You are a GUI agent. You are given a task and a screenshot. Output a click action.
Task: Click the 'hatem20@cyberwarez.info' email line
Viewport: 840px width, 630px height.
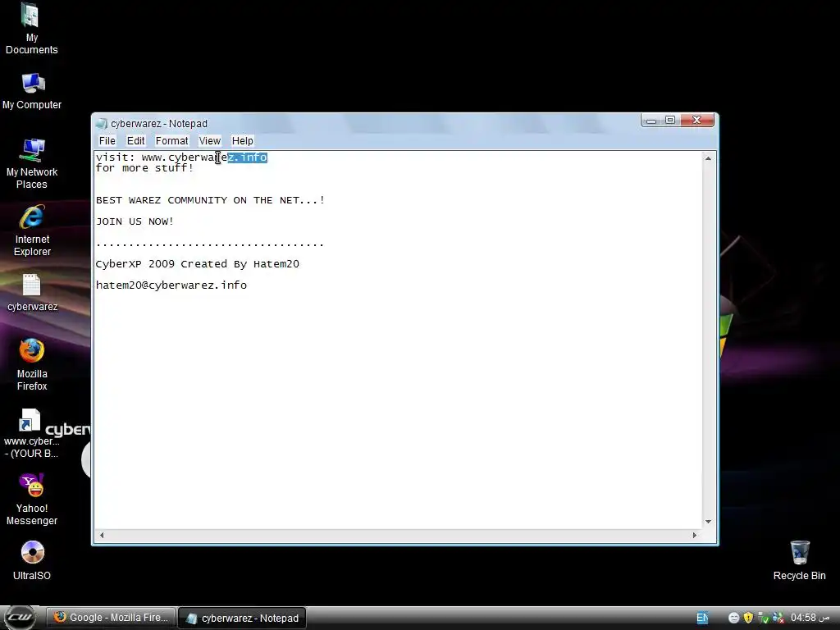tap(171, 285)
